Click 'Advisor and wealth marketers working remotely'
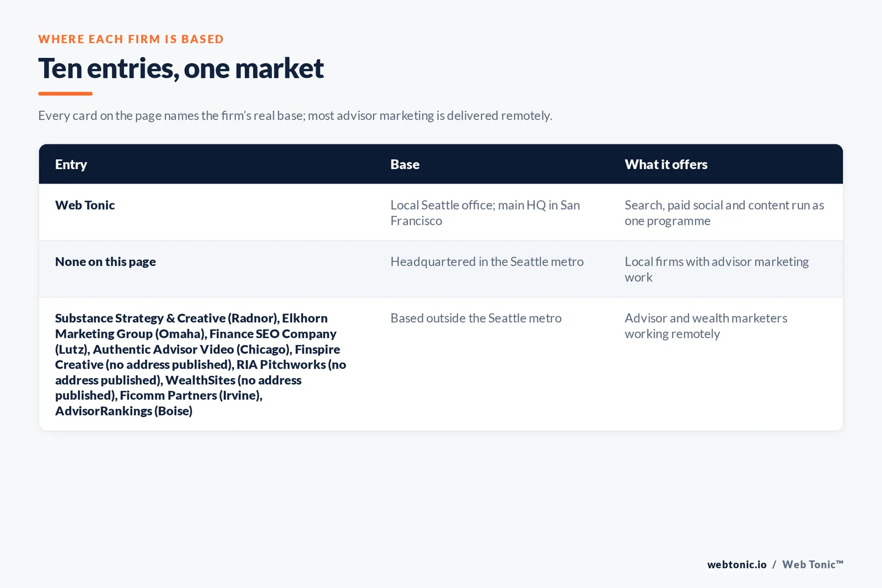This screenshot has height=588, width=882. (706, 326)
